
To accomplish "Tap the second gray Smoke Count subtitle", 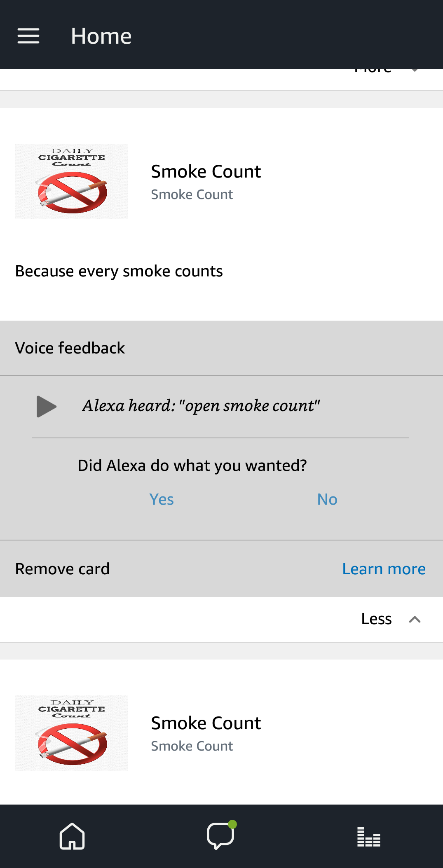I will tap(192, 746).
